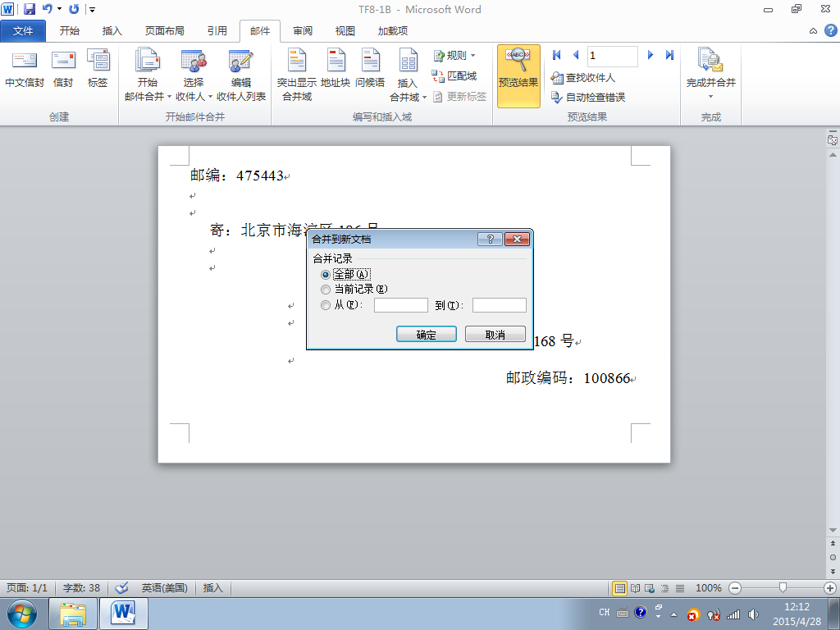Insert a greeting line (问候语)

pos(370,69)
